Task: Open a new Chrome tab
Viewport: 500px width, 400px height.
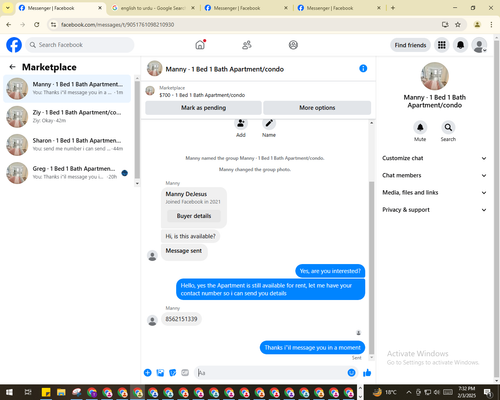Action: (x=393, y=8)
